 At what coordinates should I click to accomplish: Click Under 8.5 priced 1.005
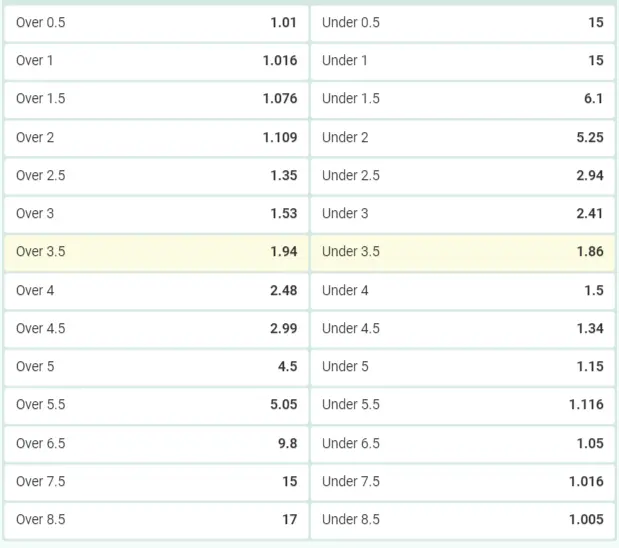click(x=463, y=520)
